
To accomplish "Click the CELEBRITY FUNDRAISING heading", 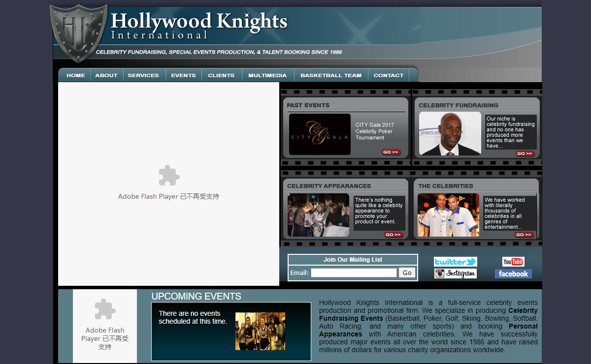I will click(x=459, y=105).
